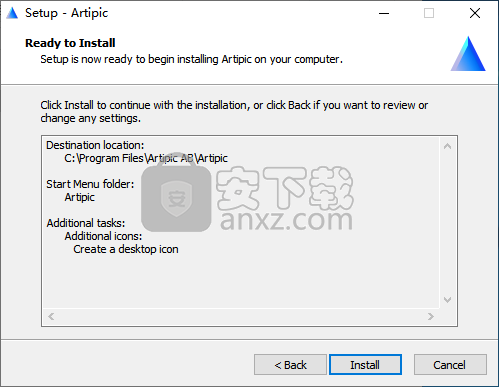Click the Additional tasks heading
The width and height of the screenshot is (499, 387).
click(86, 223)
